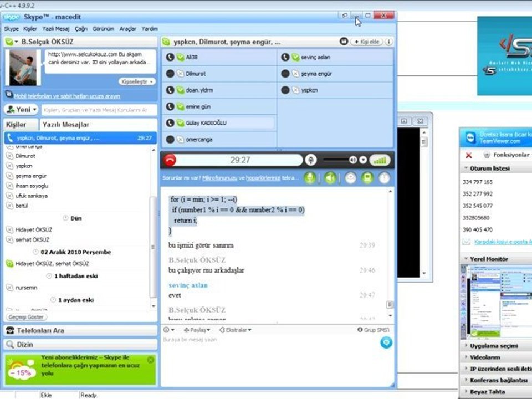Screen dimensions: 532x399
Task: Click info icon at end of trouble bar
Action: click(x=384, y=178)
